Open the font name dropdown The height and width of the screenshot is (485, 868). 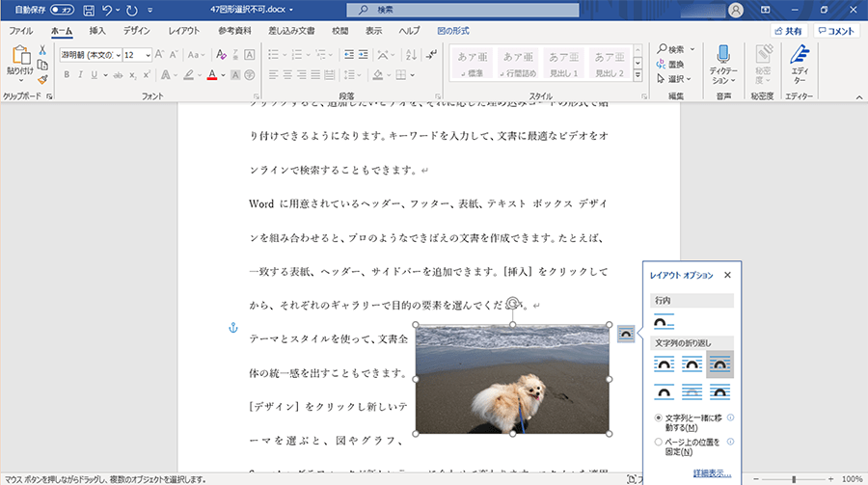point(118,55)
